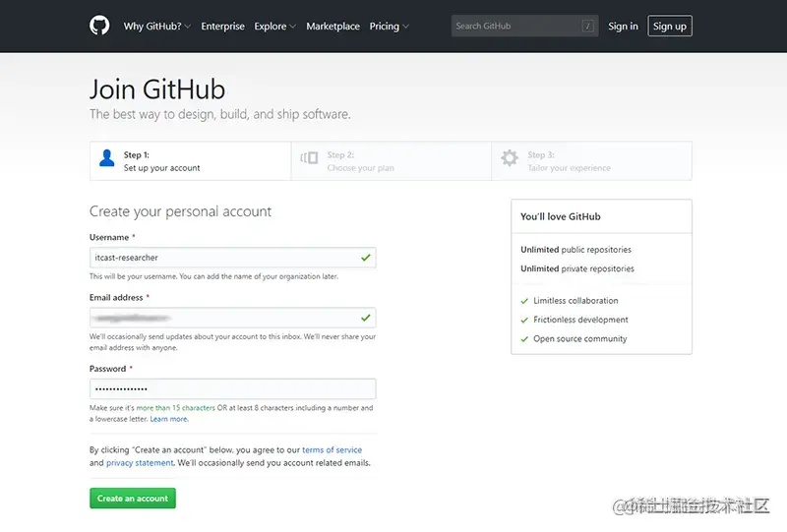Click the Open source community checkmark icon
787x532 pixels.
point(524,339)
